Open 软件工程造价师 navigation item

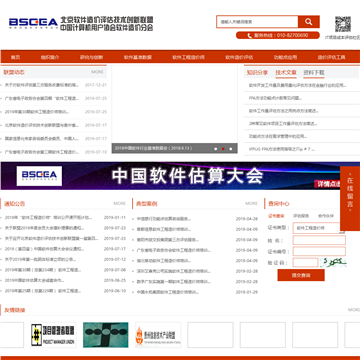tap(188, 57)
